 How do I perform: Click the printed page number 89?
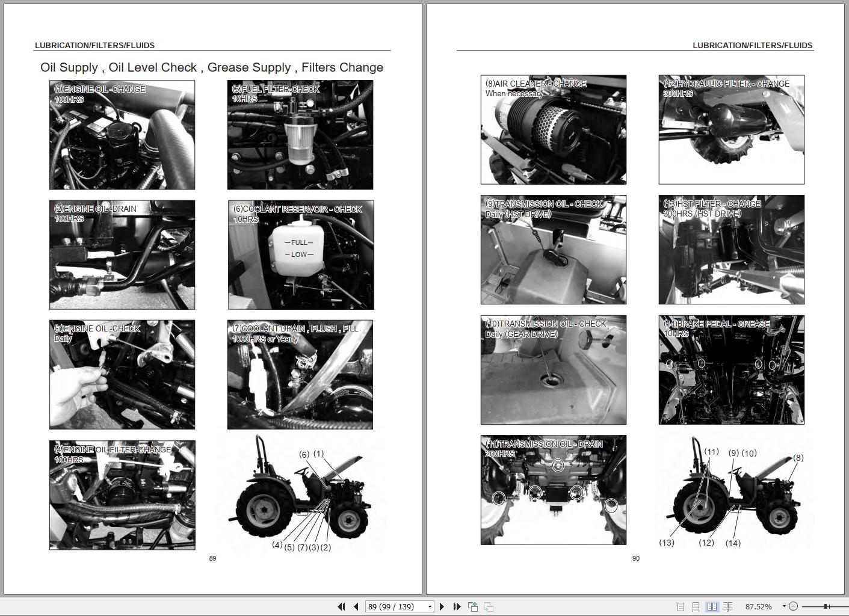(x=212, y=558)
